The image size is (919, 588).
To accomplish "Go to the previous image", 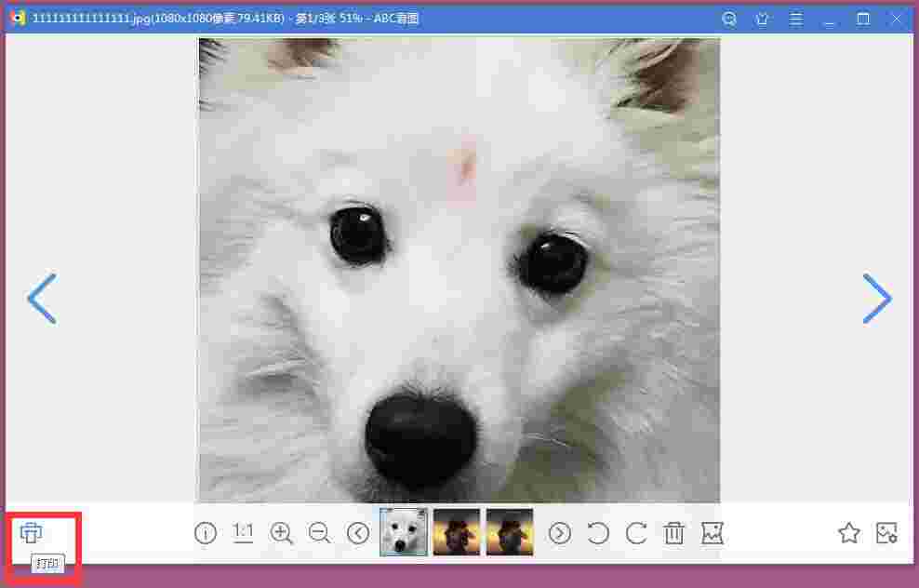I will coord(42,299).
